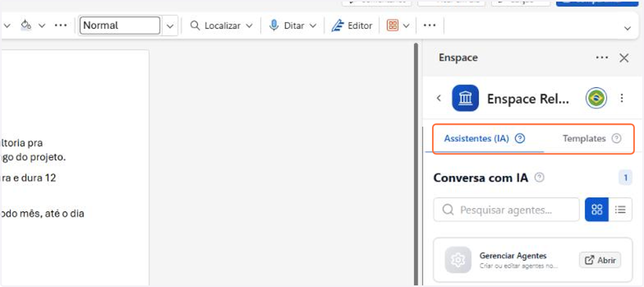Show help for Assistentes (IA)

(x=519, y=139)
